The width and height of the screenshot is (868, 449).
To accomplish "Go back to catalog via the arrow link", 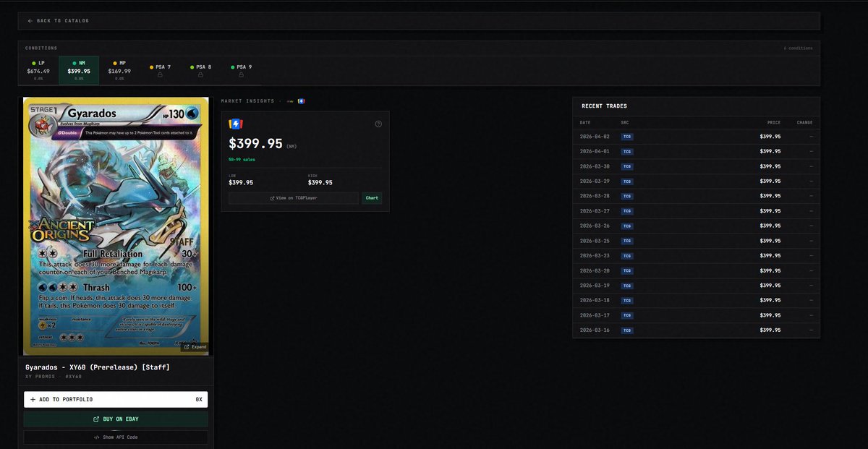I will [x=58, y=21].
